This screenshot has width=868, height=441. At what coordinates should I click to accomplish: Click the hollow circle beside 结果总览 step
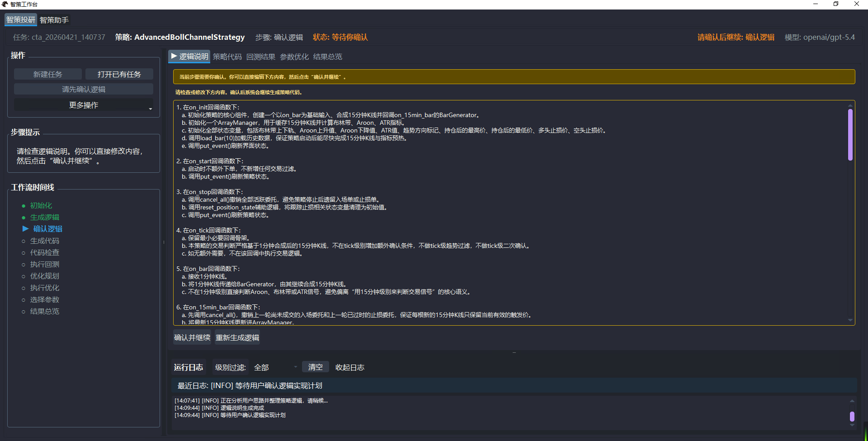click(x=24, y=312)
